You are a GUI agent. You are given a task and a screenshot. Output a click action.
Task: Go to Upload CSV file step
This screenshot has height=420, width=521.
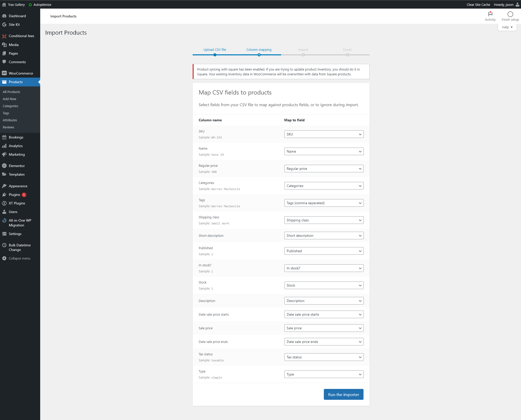pos(215,50)
